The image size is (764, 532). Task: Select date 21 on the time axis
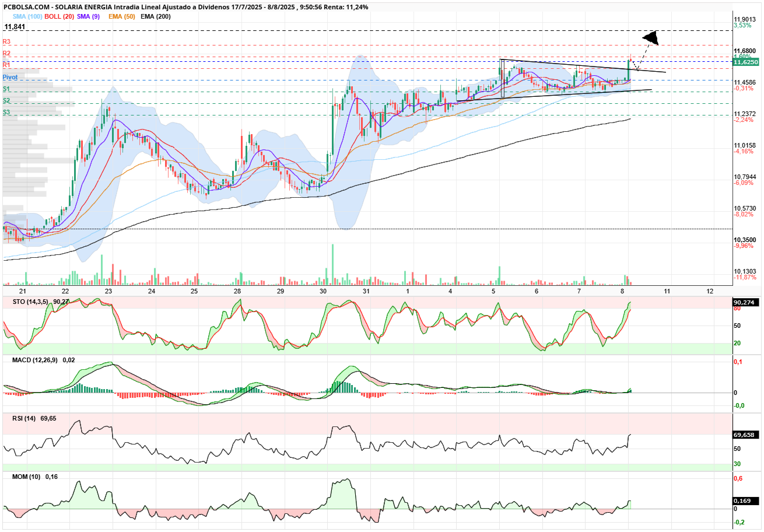(x=23, y=291)
